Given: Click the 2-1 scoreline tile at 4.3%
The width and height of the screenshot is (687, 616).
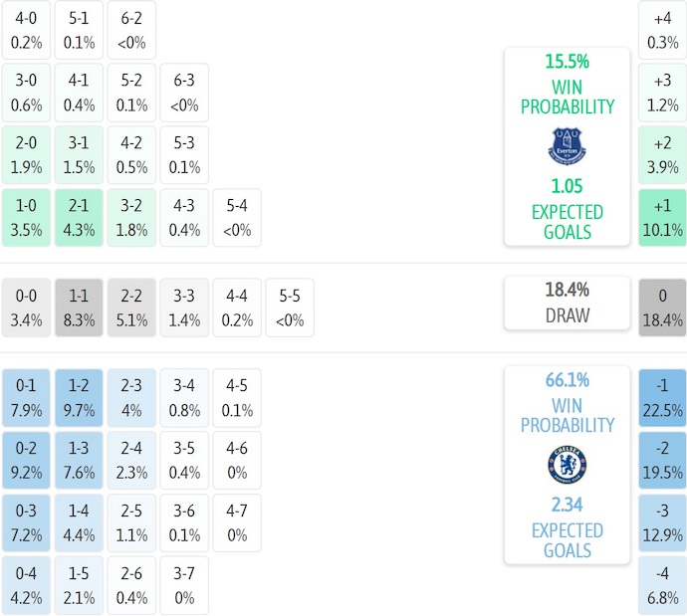Looking at the screenshot, I should (x=79, y=218).
